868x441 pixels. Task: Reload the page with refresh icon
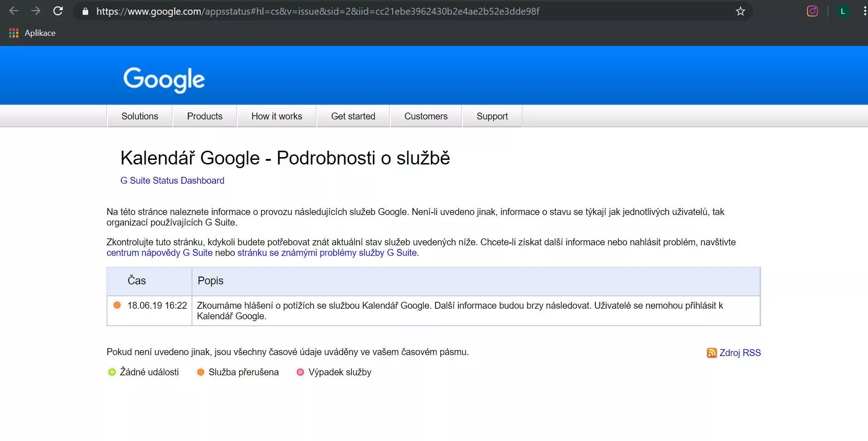click(x=58, y=11)
